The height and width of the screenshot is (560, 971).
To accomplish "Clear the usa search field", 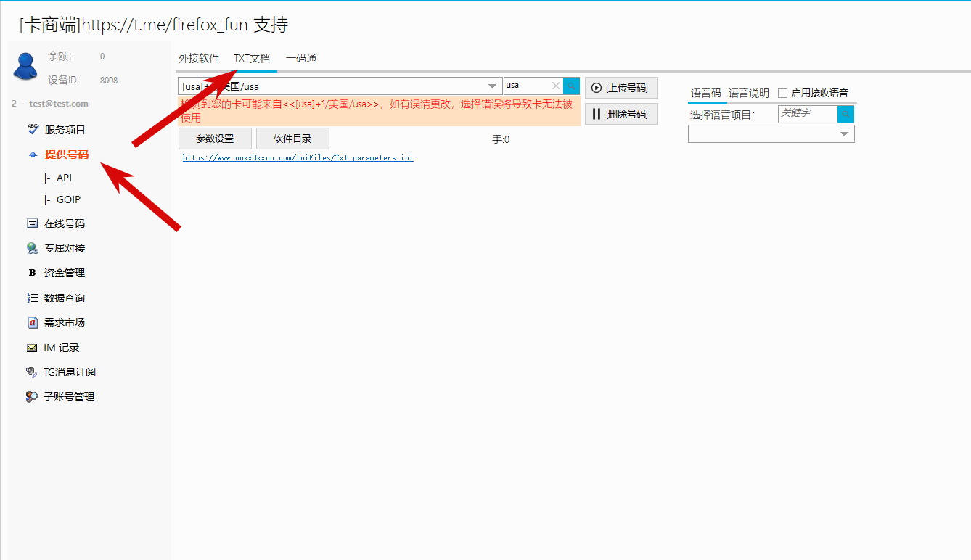I will [556, 86].
